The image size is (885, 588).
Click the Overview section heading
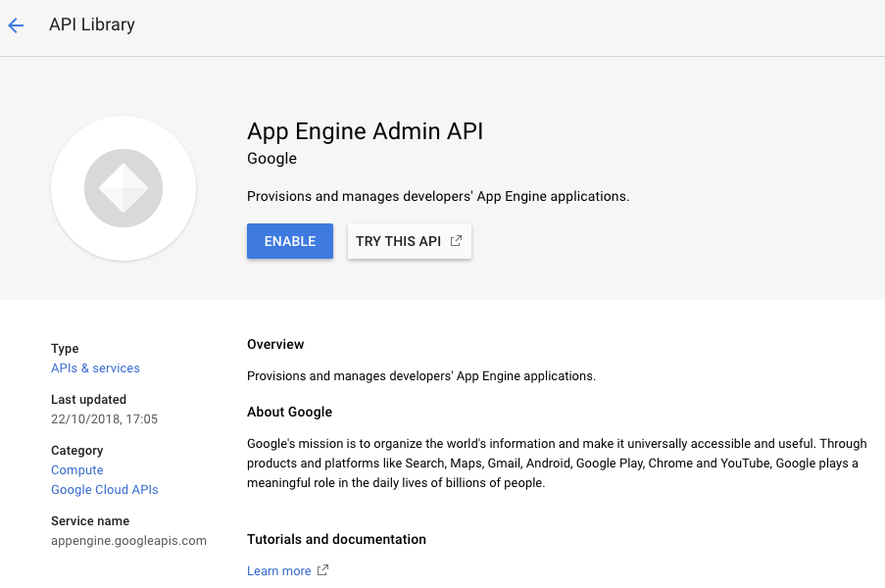pyautogui.click(x=275, y=344)
